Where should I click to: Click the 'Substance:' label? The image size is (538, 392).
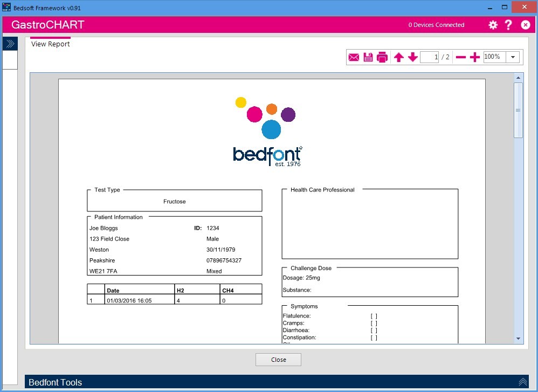pyautogui.click(x=297, y=290)
